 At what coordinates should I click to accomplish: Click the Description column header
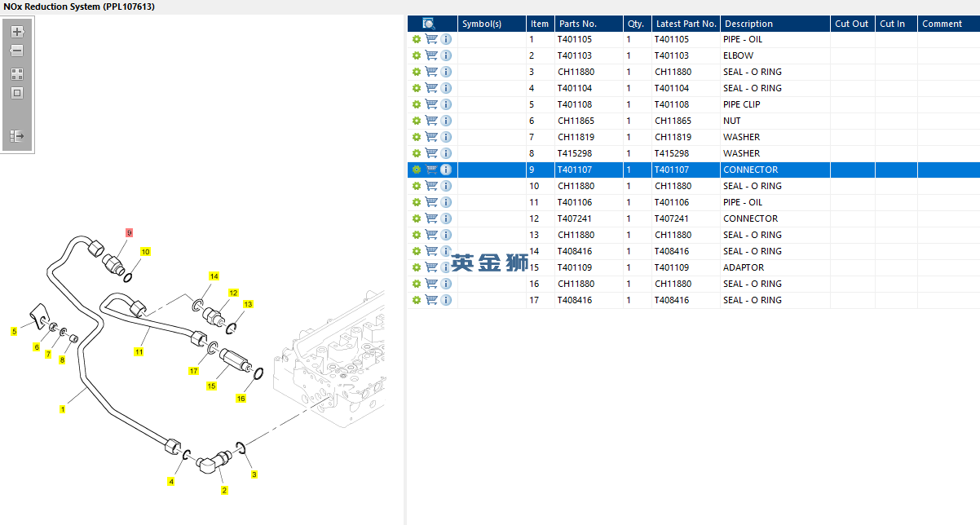tap(775, 24)
